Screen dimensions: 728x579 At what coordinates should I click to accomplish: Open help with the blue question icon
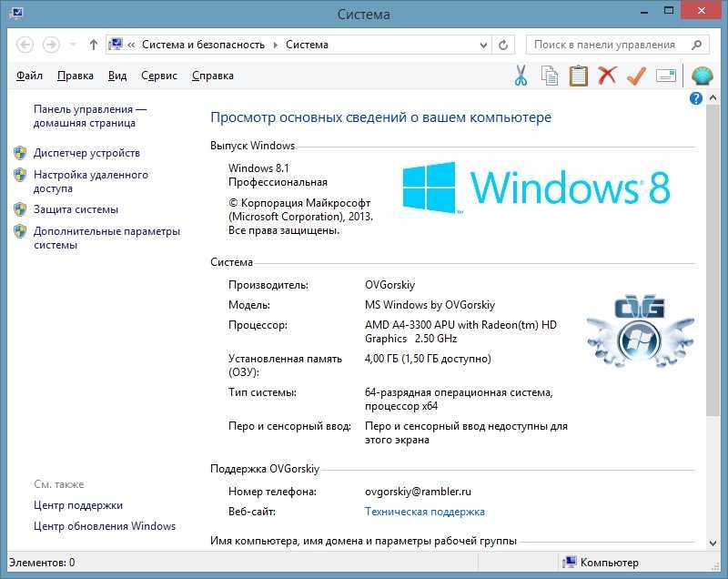click(696, 98)
